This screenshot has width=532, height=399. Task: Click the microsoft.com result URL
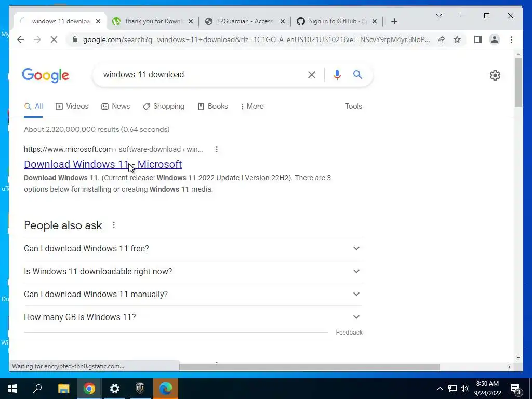pos(114,149)
